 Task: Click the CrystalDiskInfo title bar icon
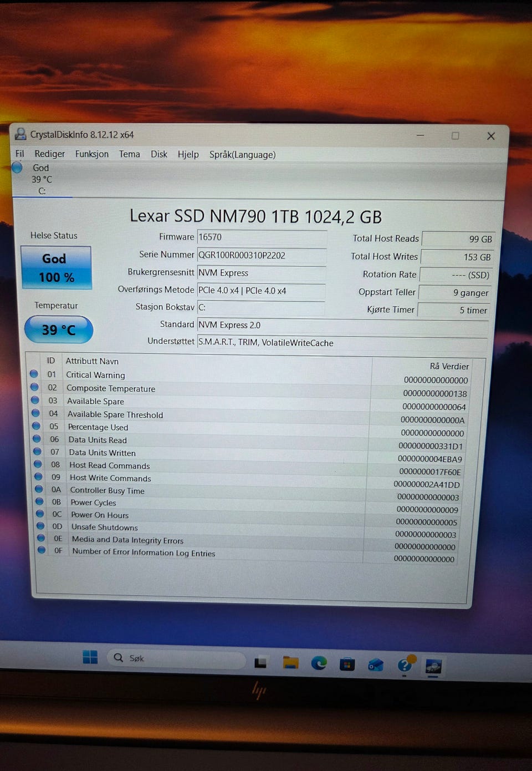click(21, 134)
